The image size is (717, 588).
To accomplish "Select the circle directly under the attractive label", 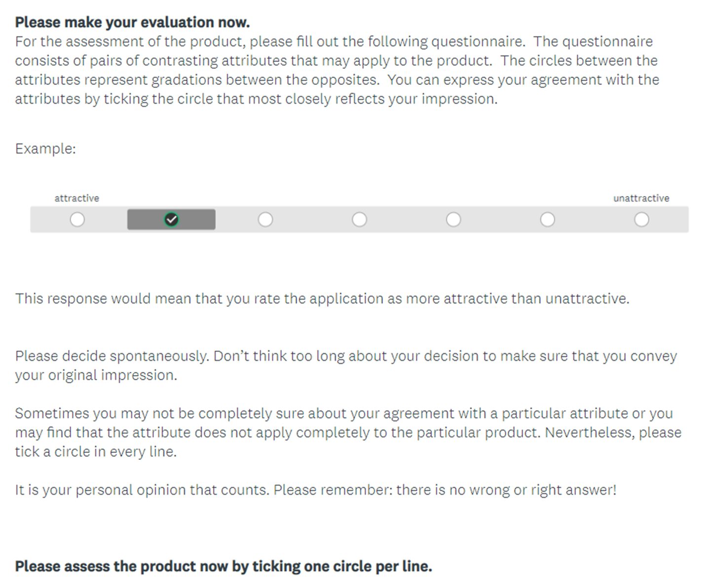I will (77, 219).
